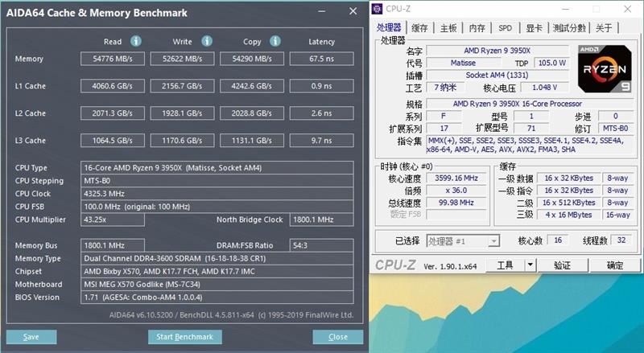Click Memory Latency value 67.5 ns
This screenshot has width=644, height=353.
321,59
